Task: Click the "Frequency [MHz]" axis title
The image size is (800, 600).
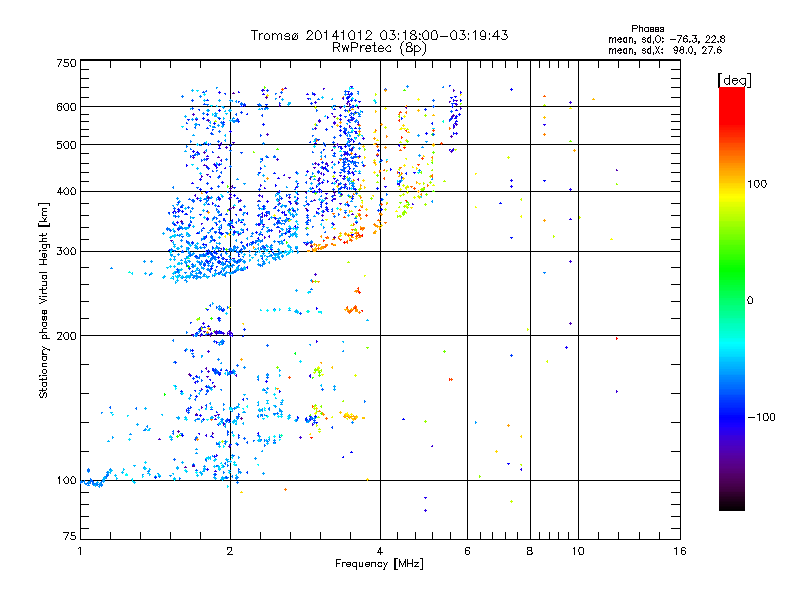Action: pos(379,564)
